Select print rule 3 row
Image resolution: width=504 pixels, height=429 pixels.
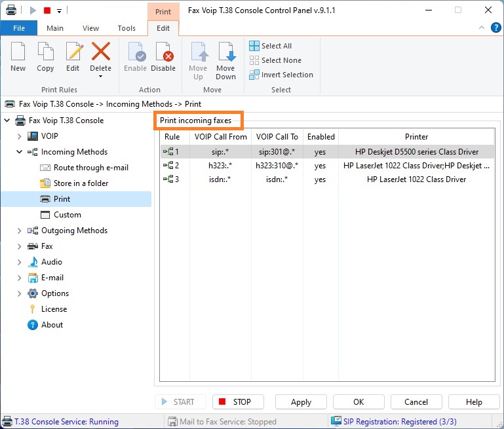coord(327,179)
